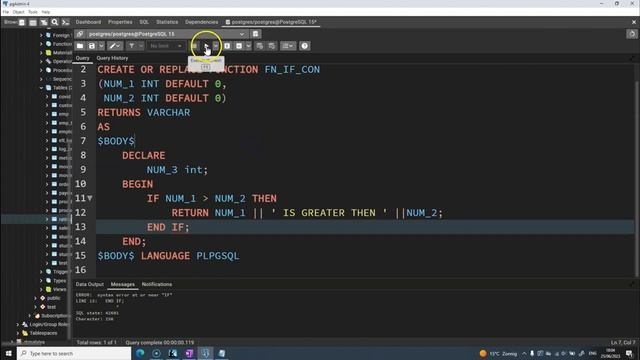The image size is (640, 360).
Task: Click the Commit transaction icon
Action: tap(260, 46)
